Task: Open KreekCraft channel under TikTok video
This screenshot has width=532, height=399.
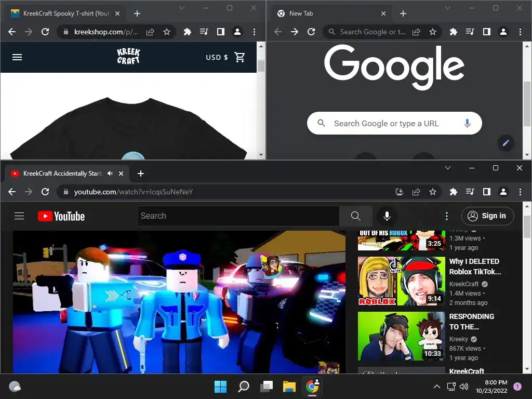Action: [x=464, y=284]
